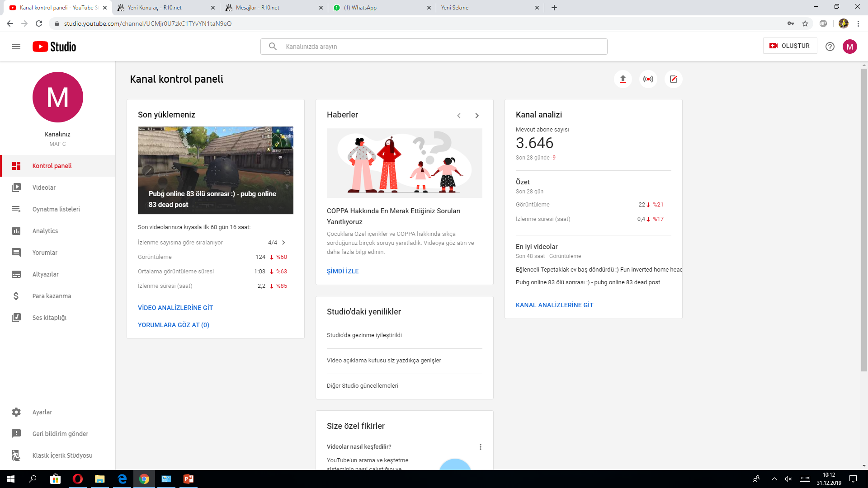
Task: Click the YouTube Studio logo
Action: tap(54, 47)
